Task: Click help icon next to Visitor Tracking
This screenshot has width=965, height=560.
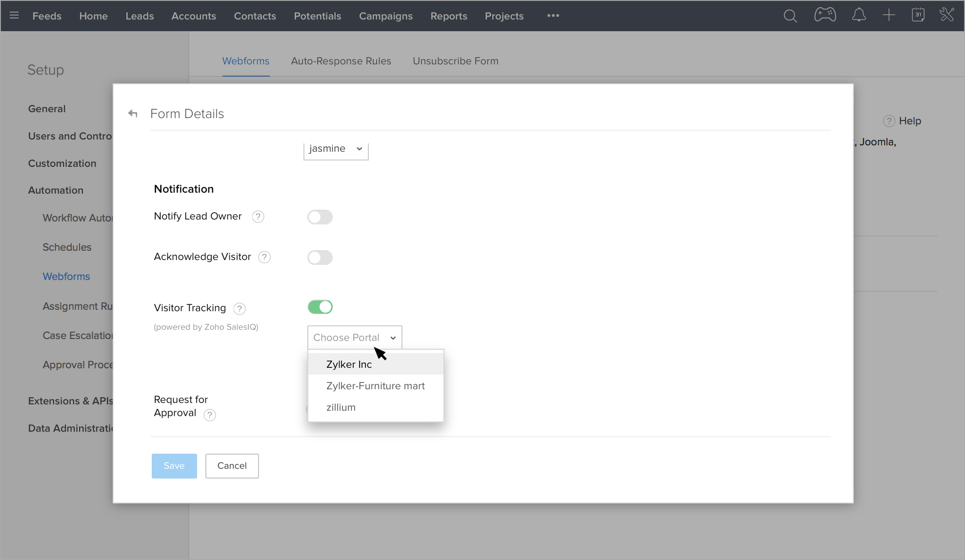Action: [240, 308]
